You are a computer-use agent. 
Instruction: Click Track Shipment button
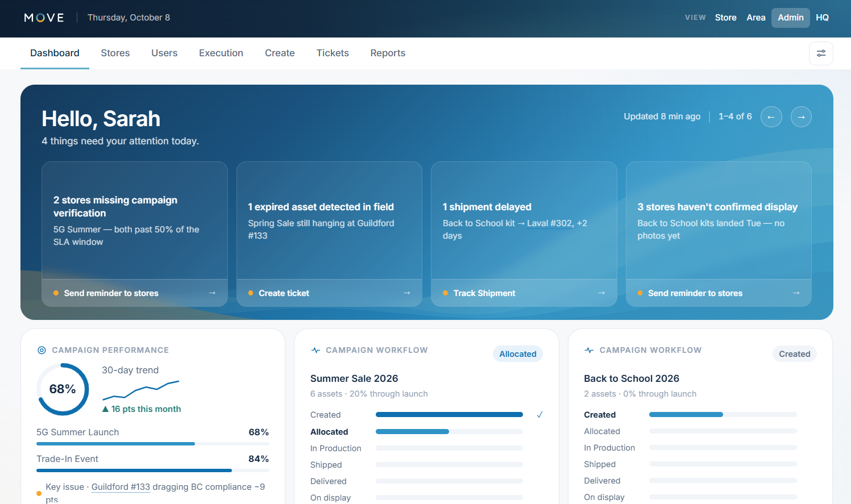click(524, 293)
